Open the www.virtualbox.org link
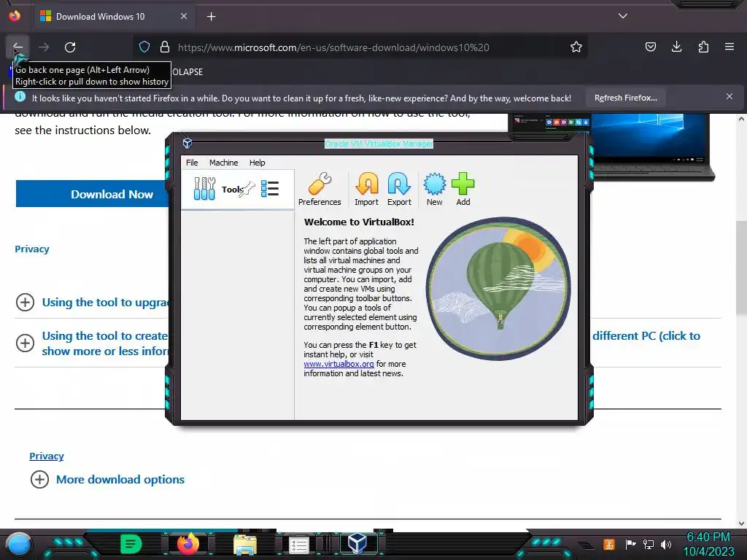This screenshot has height=560, width=747. 338,364
